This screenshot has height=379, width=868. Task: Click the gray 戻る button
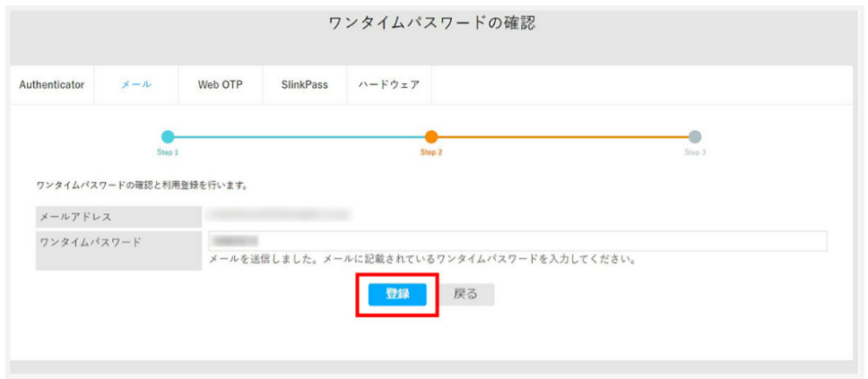click(465, 295)
